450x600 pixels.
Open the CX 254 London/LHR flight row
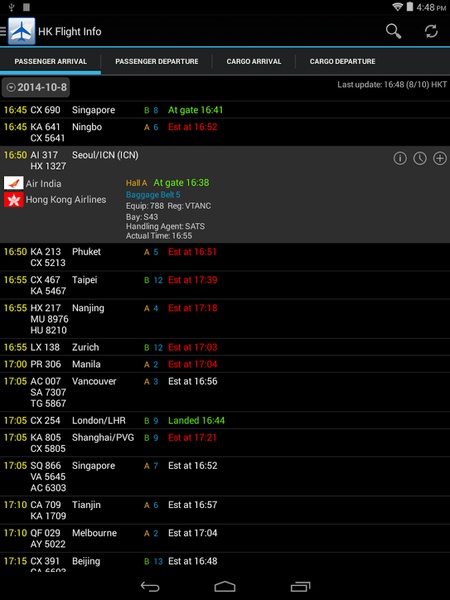[x=225, y=420]
